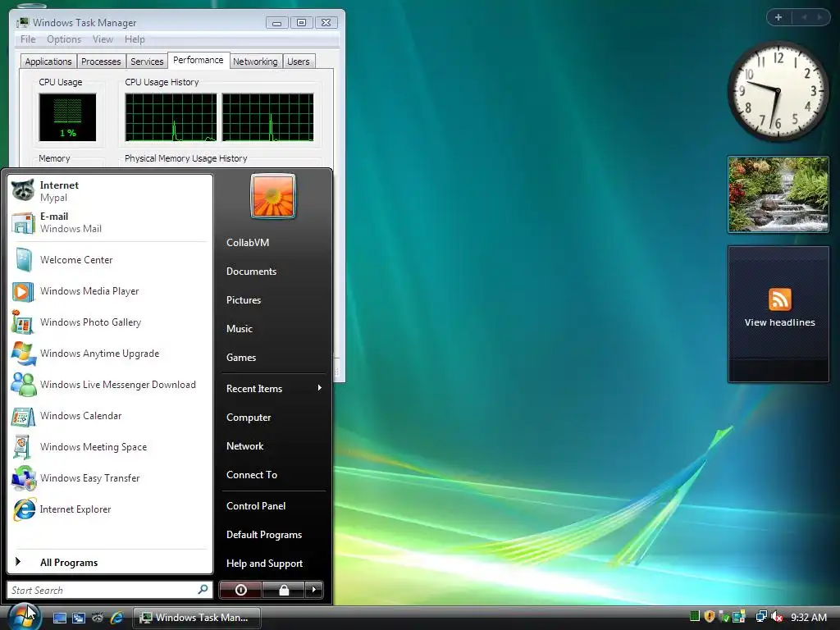The height and width of the screenshot is (630, 840).
Task: Open Welcome Center from Start menu
Action: coord(110,260)
